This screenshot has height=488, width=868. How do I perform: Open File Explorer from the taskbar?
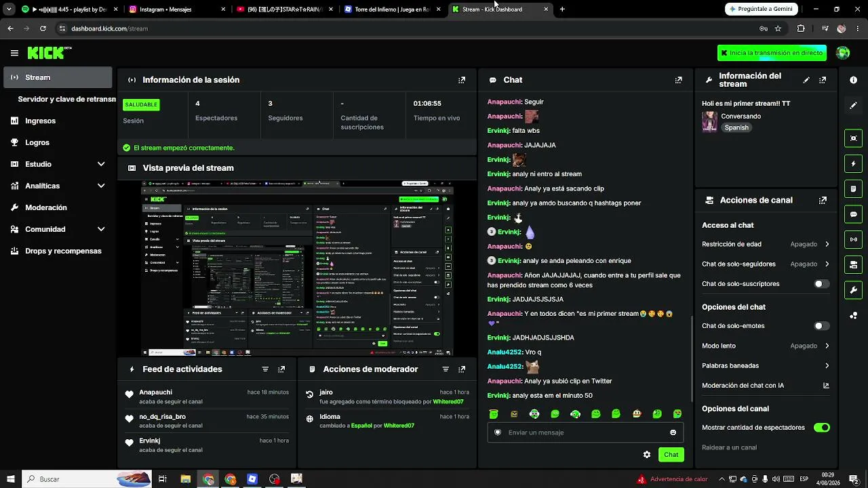click(186, 479)
